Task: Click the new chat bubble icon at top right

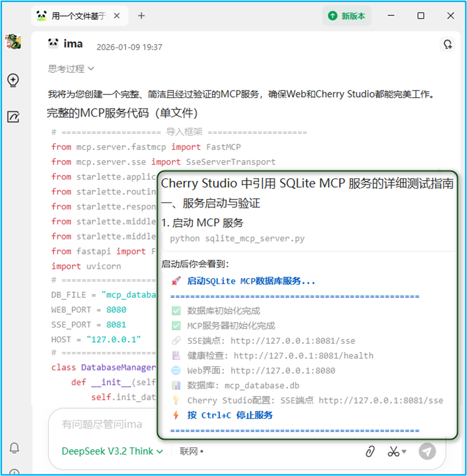Action: coord(448,45)
